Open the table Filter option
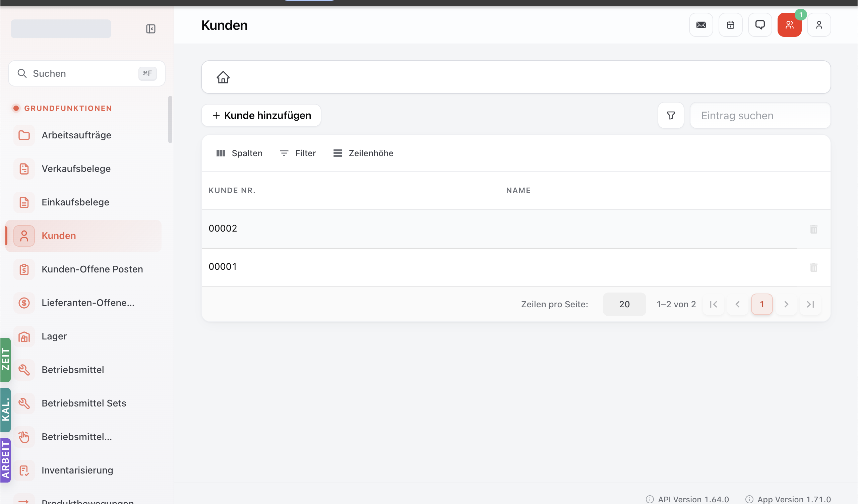858x504 pixels. 298,153
